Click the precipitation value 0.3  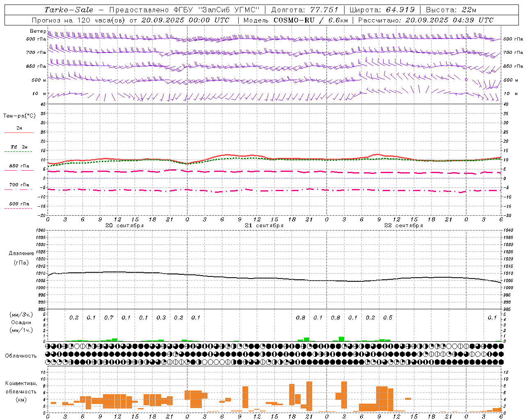click(x=161, y=318)
